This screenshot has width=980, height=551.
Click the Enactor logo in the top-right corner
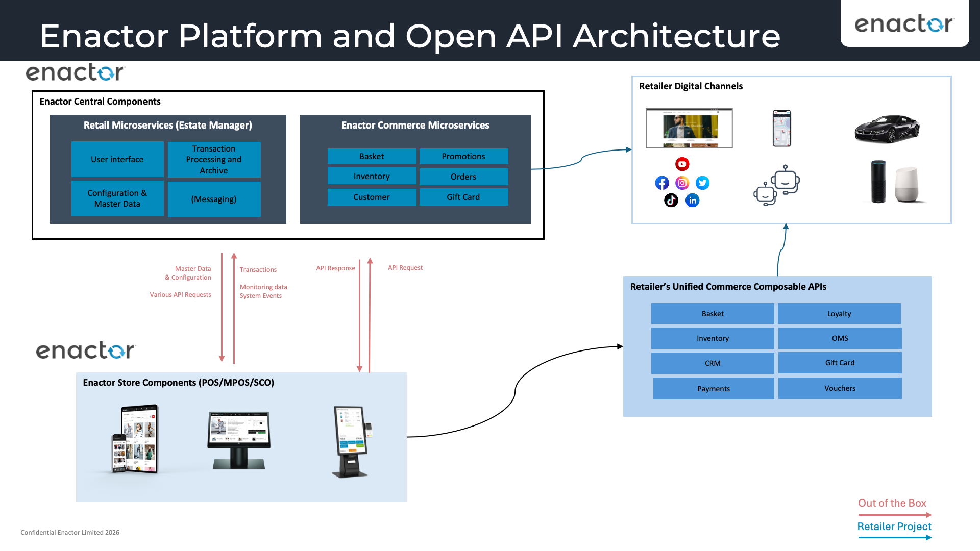tap(904, 24)
